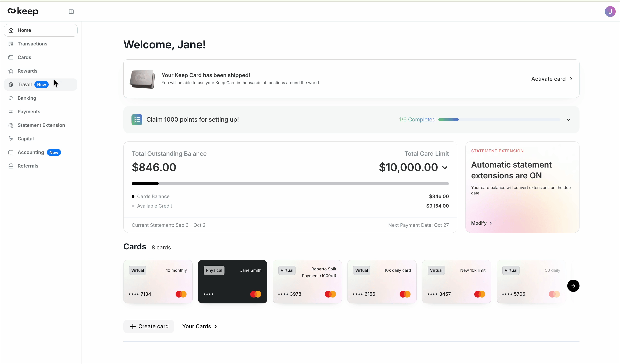Click the setup checklist icon
The height and width of the screenshot is (364, 620).
(137, 120)
